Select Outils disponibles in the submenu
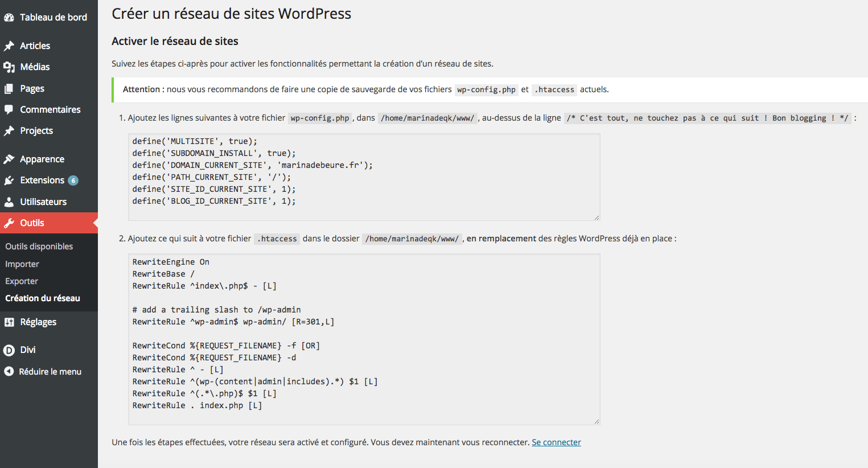 [39, 246]
